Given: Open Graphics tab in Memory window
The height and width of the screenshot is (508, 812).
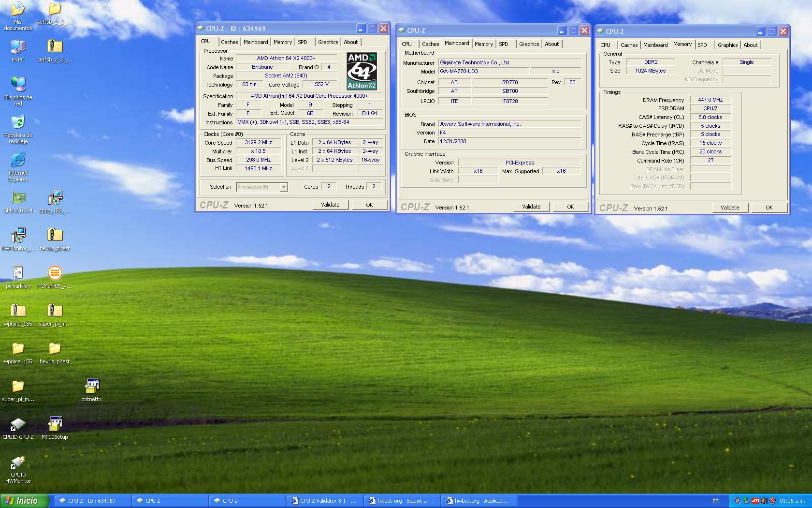Looking at the screenshot, I should [727, 45].
